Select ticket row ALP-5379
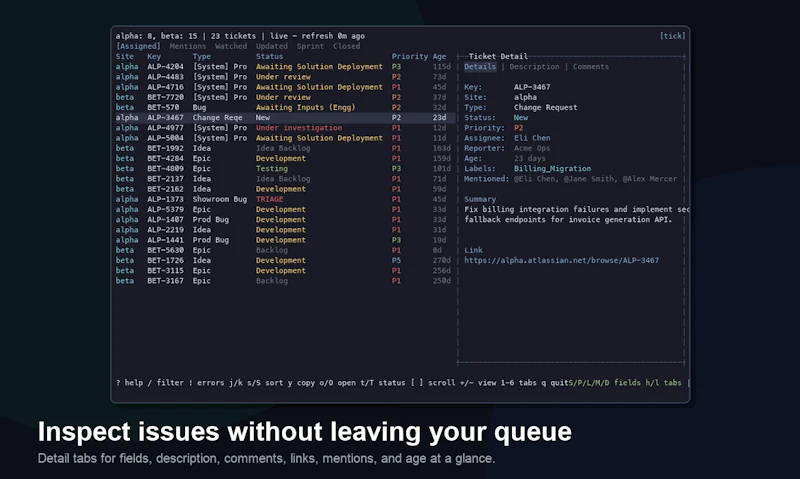 tap(284, 210)
